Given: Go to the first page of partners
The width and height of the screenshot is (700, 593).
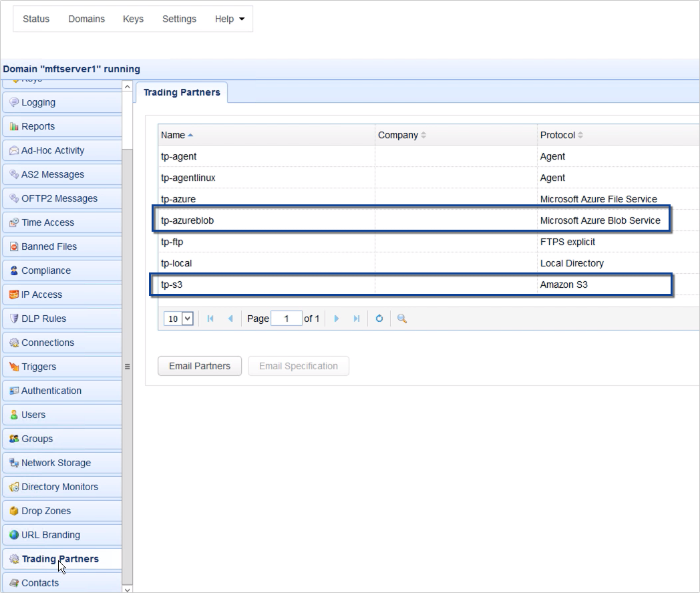Looking at the screenshot, I should [211, 319].
